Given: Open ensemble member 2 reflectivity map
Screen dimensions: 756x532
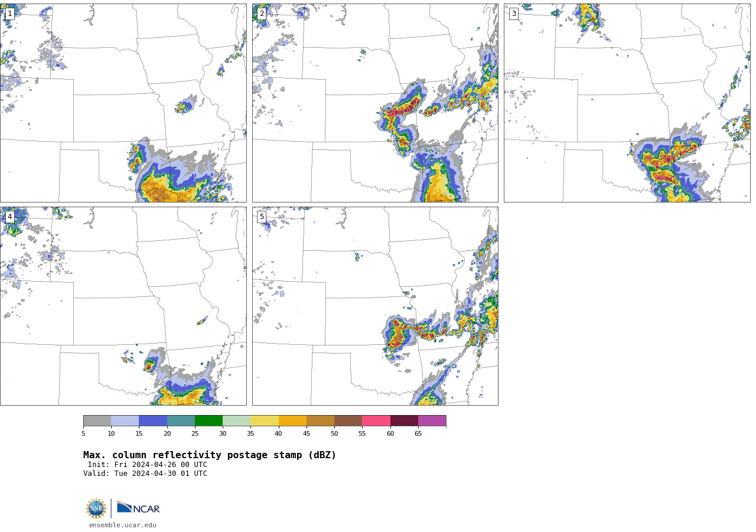Looking at the screenshot, I should (x=375, y=103).
